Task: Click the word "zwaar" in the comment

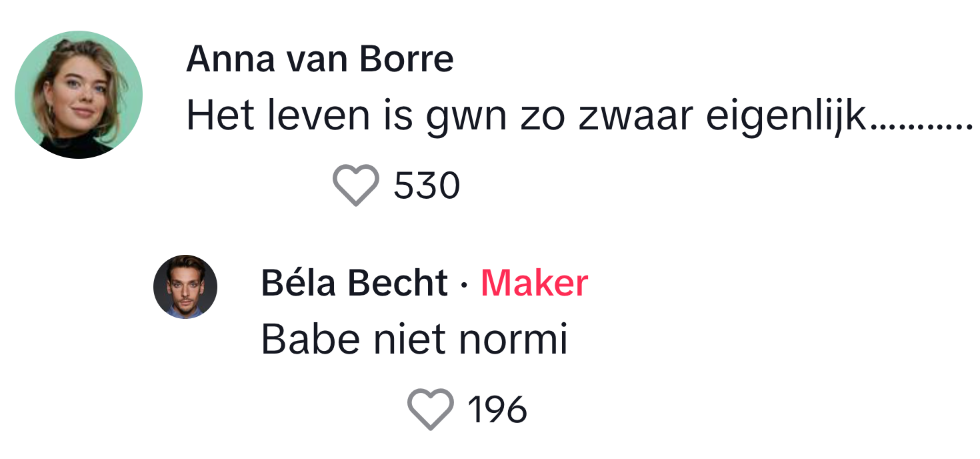Action: 636,117
